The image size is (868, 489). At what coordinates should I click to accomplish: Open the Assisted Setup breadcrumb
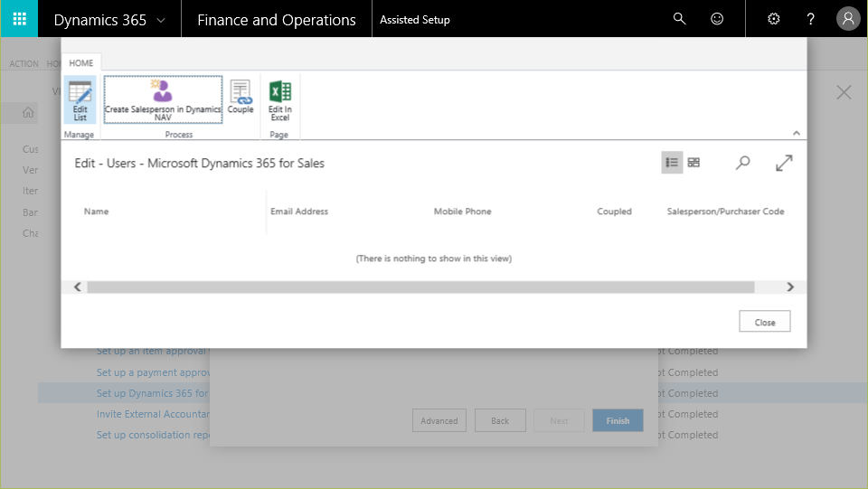tap(415, 20)
